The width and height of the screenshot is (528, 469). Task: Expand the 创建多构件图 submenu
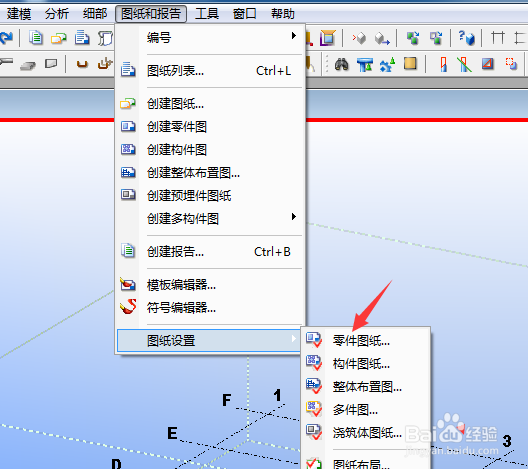(210, 219)
